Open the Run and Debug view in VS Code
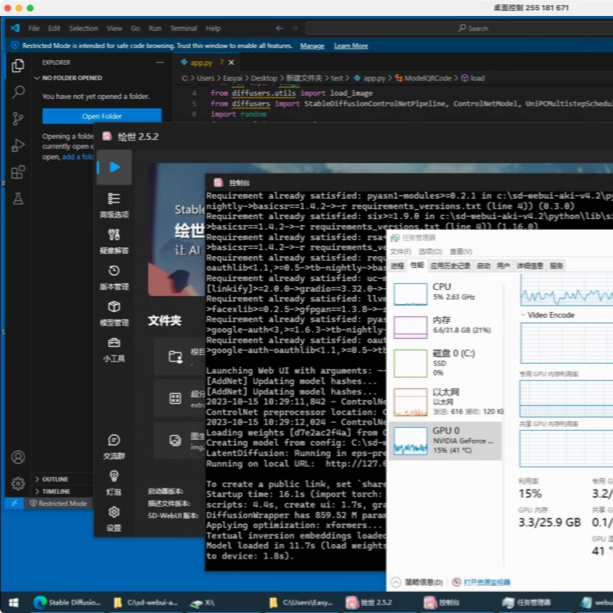 pyautogui.click(x=18, y=145)
